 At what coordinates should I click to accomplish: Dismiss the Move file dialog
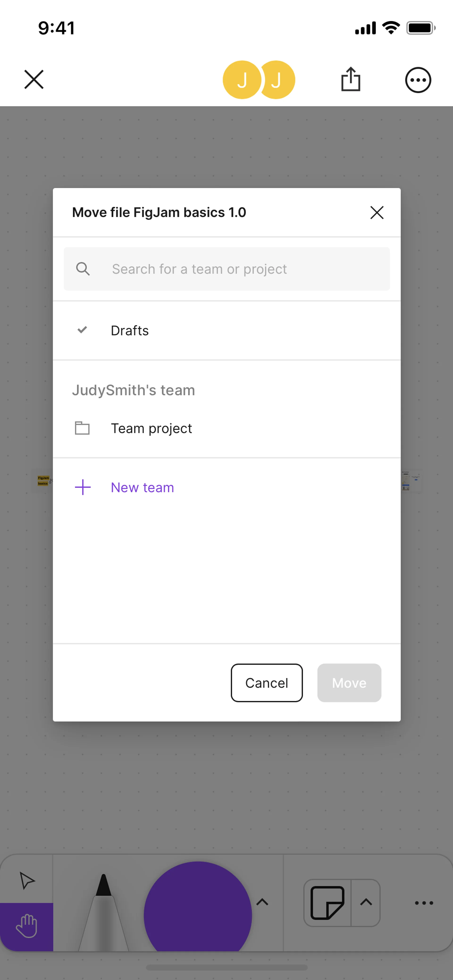coord(377,212)
